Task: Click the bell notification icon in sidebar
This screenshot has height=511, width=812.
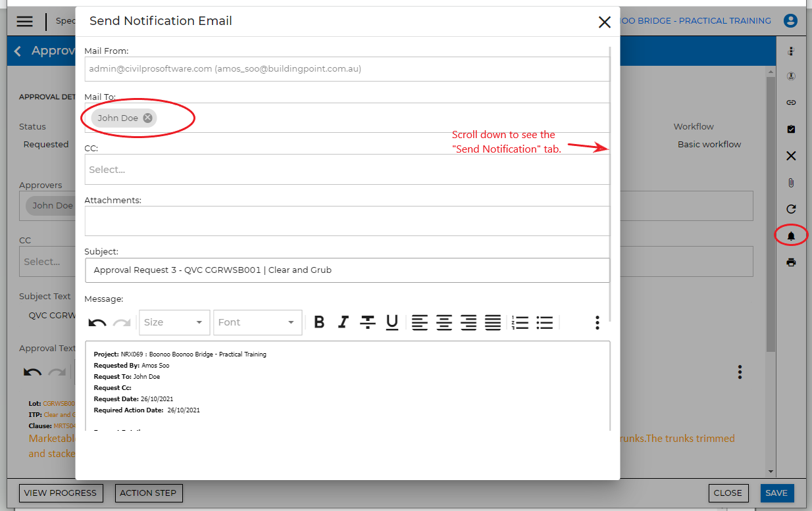Action: [x=791, y=236]
